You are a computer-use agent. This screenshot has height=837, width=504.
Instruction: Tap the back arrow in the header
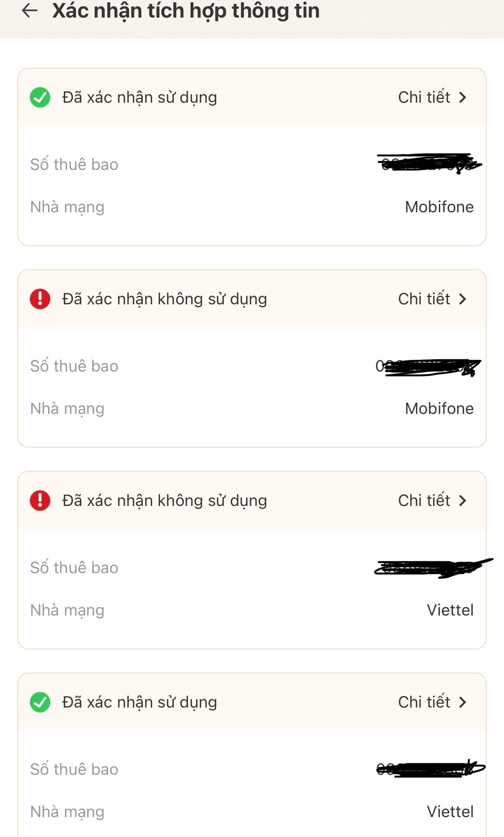(x=29, y=11)
